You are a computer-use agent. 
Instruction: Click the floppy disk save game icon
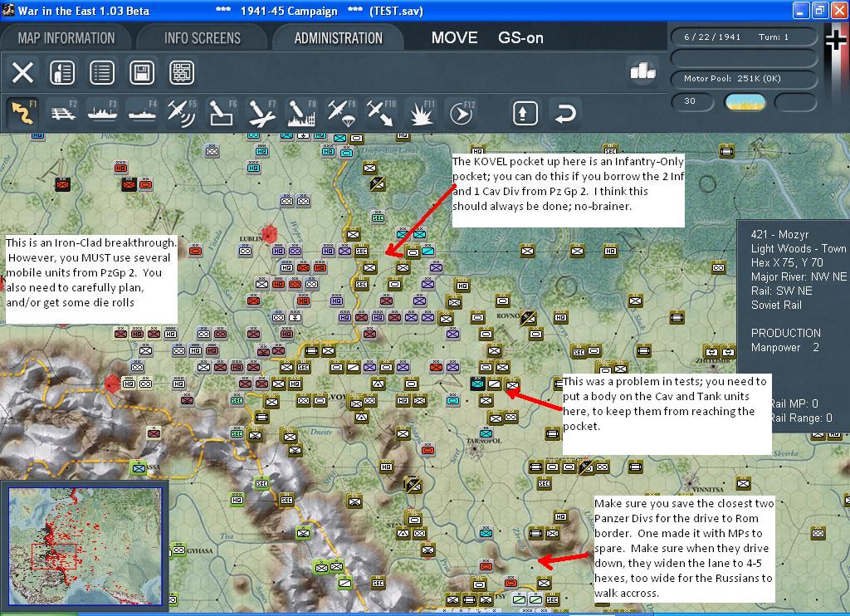[142, 72]
